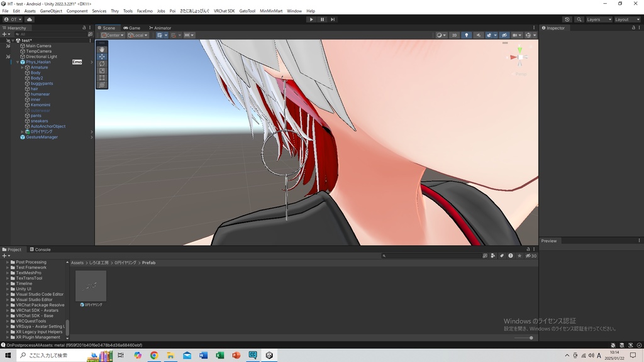The image size is (644, 362).
Task: Open Unity app in Windows taskbar
Action: pos(269,355)
